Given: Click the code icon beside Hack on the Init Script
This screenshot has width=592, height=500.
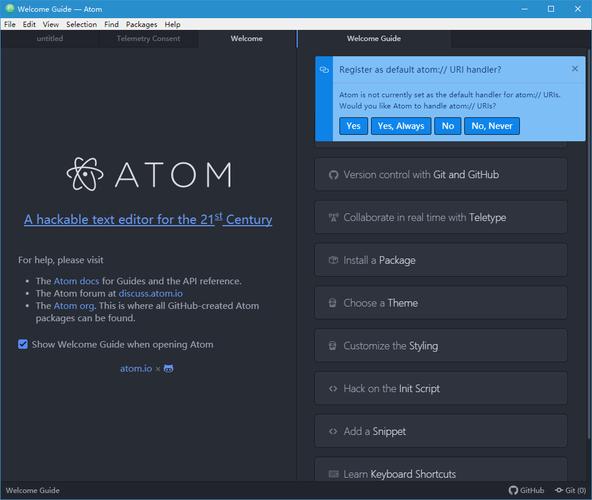Looking at the screenshot, I should tap(333, 389).
